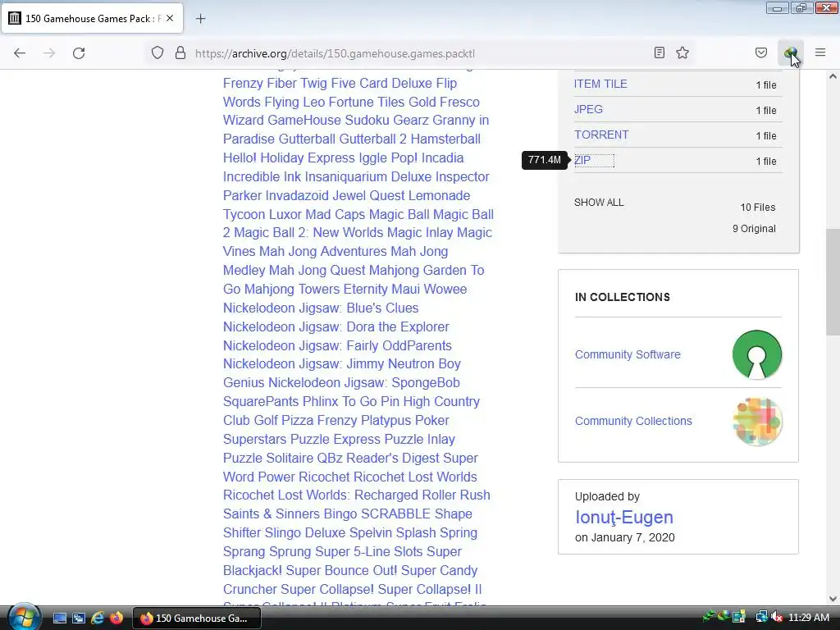Open the ITEM TILE download option
Screen dimensions: 840x630
[600, 84]
